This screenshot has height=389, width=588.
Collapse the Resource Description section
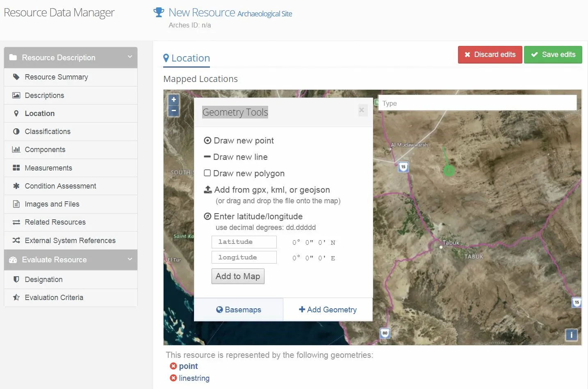click(x=130, y=57)
